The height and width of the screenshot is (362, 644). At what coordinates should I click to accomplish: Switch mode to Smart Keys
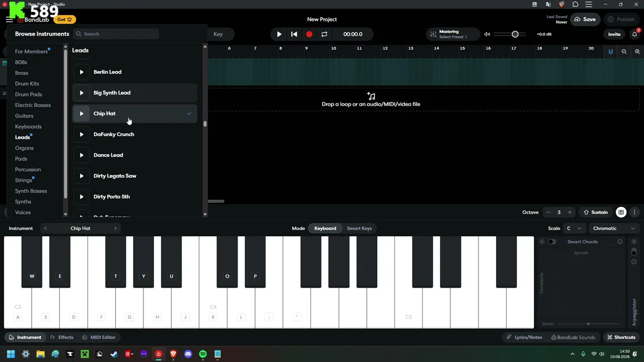(x=359, y=228)
